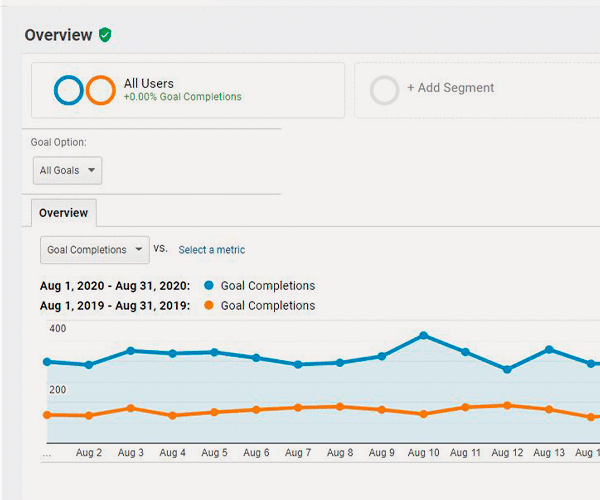Add a new segment via + Add Segment
This screenshot has height=500, width=600.
pos(450,88)
